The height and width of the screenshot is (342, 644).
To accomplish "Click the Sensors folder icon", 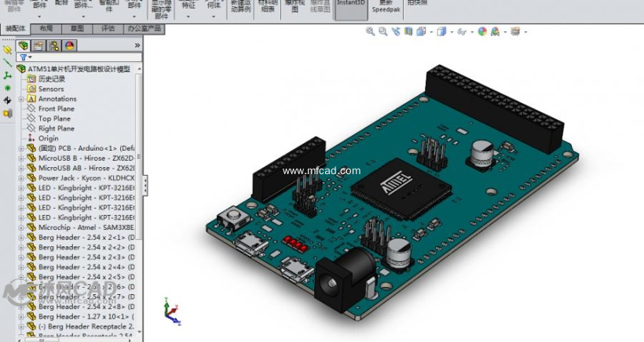I will tap(31, 89).
